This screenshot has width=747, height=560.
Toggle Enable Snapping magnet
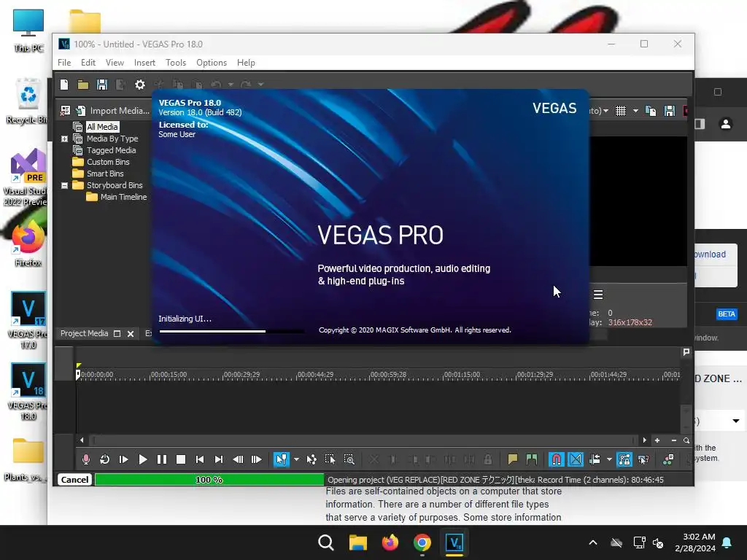click(556, 459)
